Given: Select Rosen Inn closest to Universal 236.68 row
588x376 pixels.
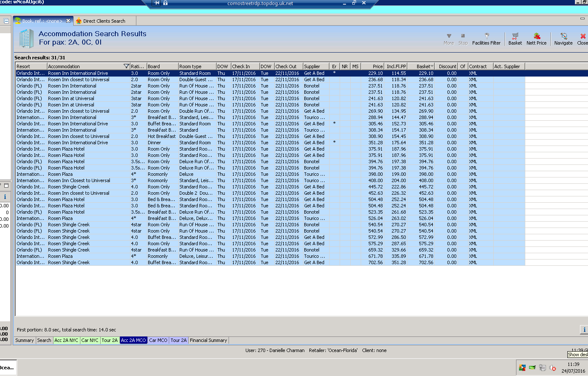Looking at the screenshot, I should coord(270,79).
